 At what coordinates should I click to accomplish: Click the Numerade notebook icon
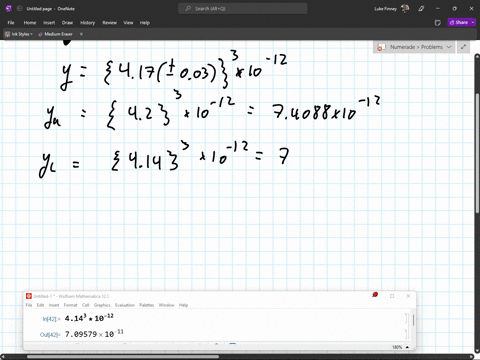pos(380,47)
